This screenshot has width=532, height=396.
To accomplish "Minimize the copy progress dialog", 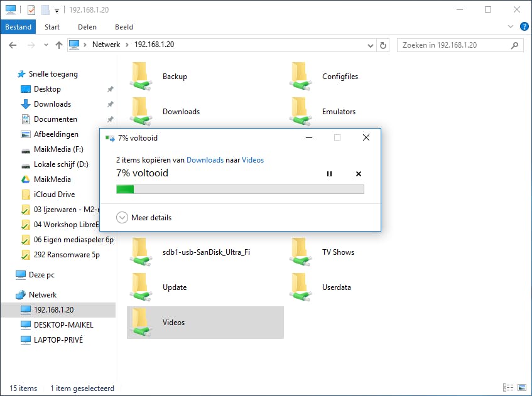I will tap(309, 137).
